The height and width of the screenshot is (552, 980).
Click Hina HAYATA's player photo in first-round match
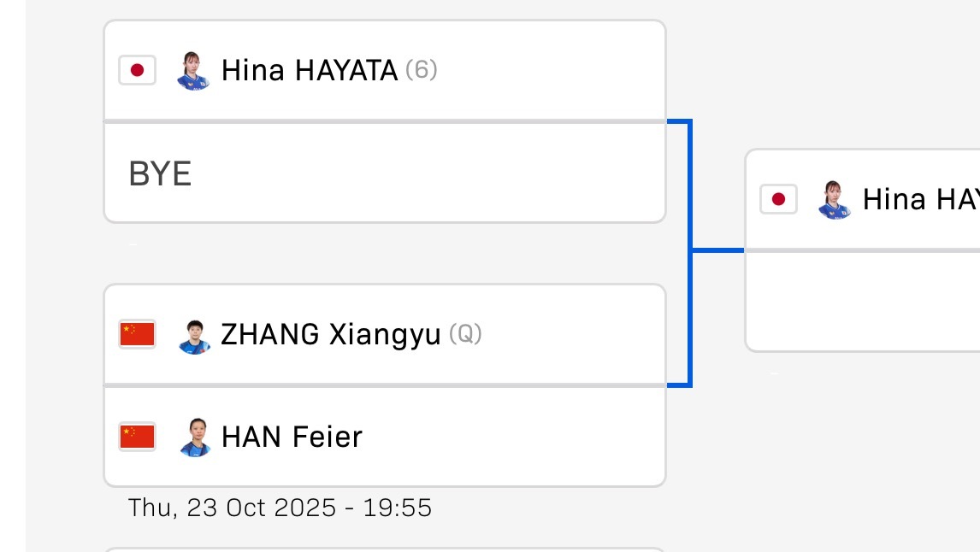(x=193, y=70)
